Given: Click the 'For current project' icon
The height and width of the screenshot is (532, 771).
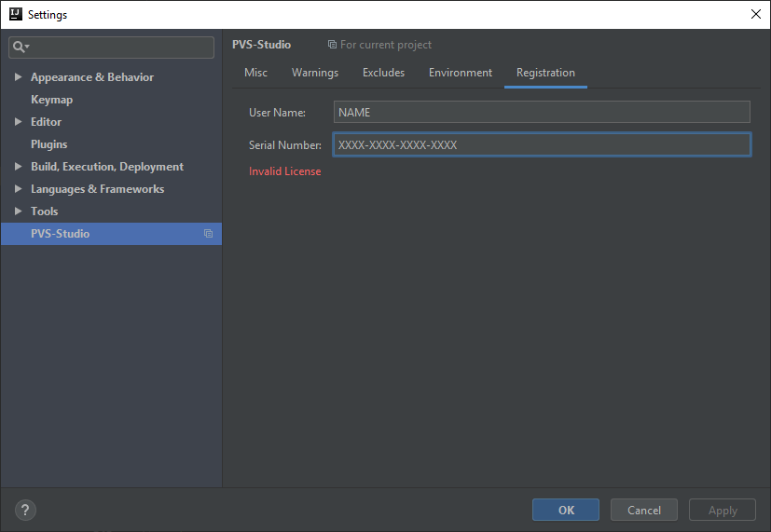Looking at the screenshot, I should (x=333, y=44).
